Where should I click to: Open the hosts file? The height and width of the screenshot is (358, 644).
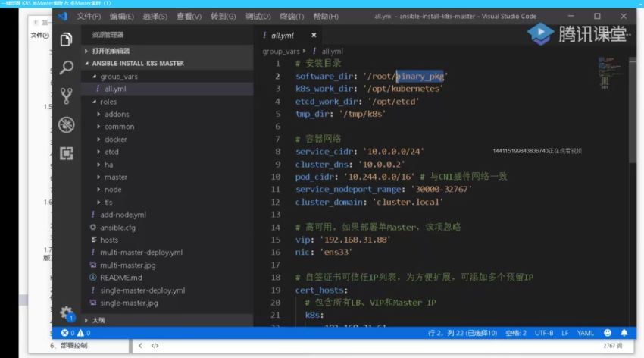pyautogui.click(x=167, y=240)
